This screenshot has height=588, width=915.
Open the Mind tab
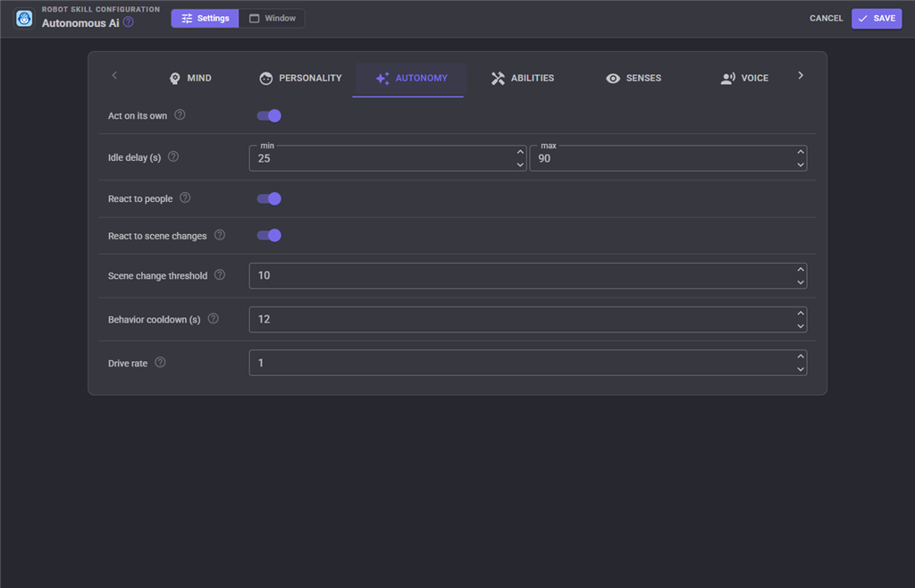190,78
